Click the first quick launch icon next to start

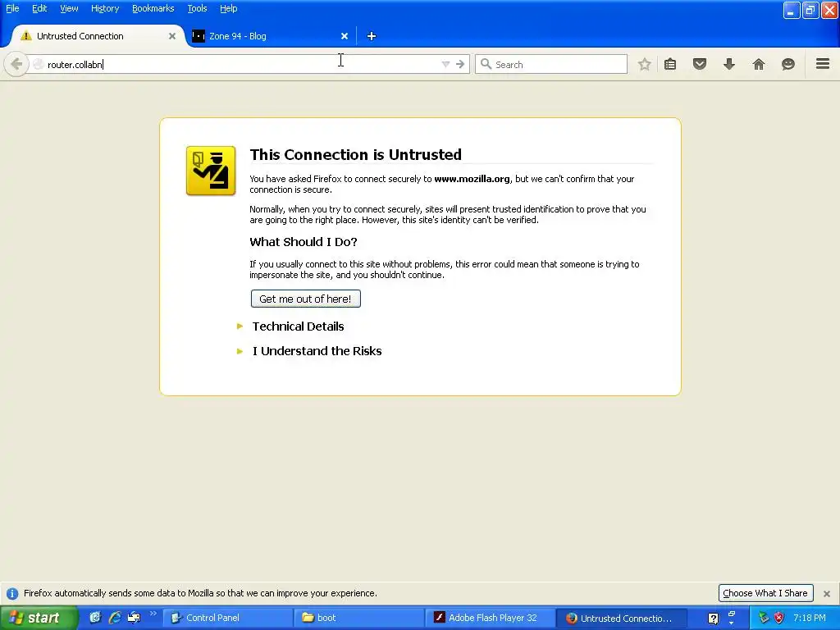point(95,618)
